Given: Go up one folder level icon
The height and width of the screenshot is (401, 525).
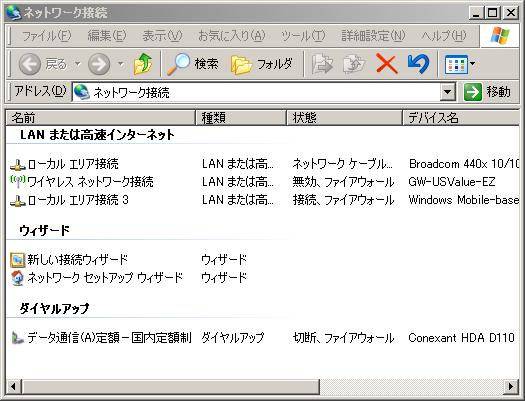Looking at the screenshot, I should [143, 64].
